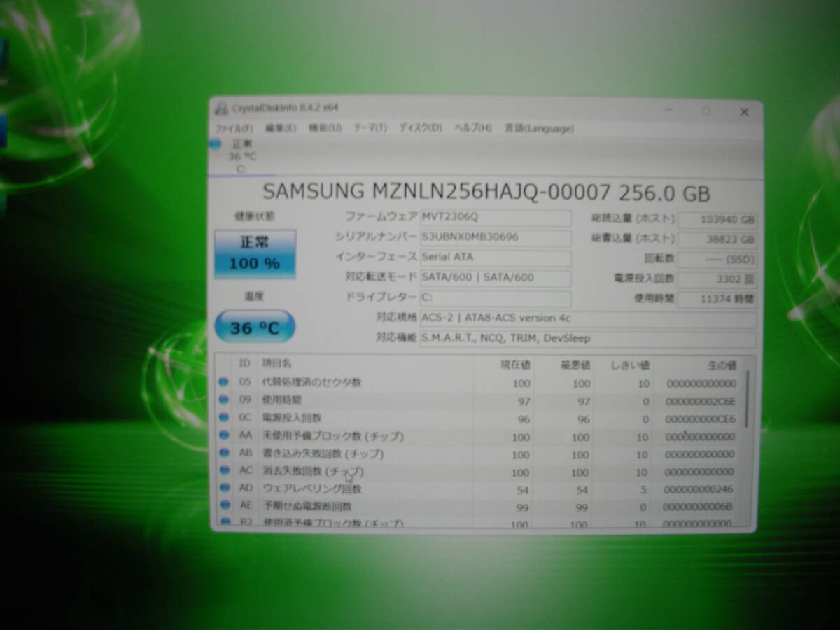The height and width of the screenshot is (630, 840).
Task: Click the status dot for attribute 09
Action: pos(224,400)
